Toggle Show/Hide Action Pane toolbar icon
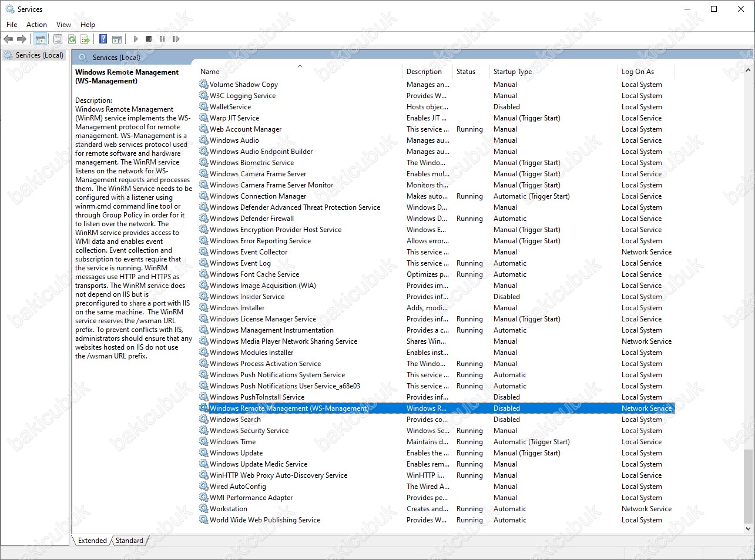 pos(117,39)
